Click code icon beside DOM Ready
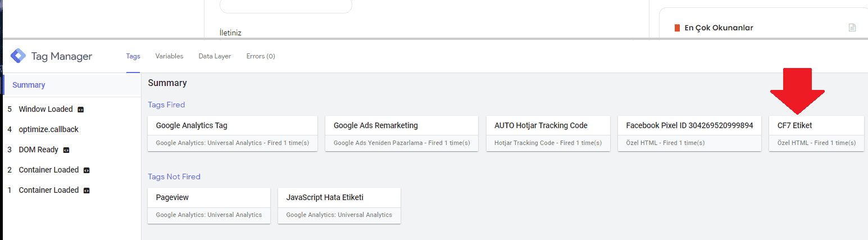Screen dimensions: 868x240 click(66, 150)
